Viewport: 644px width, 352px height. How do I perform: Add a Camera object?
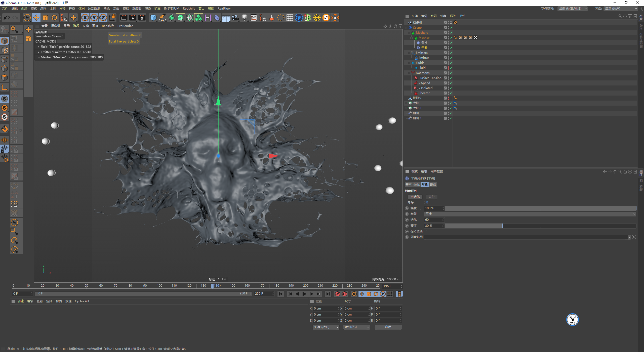(235, 18)
